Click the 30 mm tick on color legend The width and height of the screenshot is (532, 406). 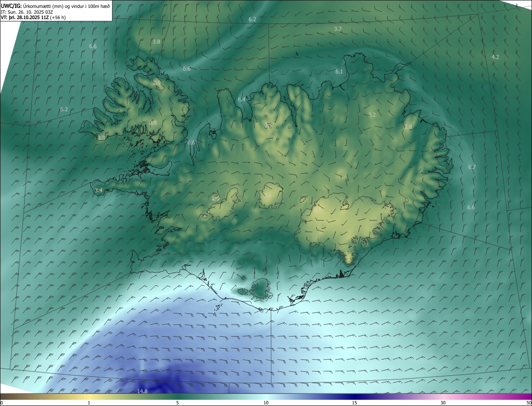point(443,403)
